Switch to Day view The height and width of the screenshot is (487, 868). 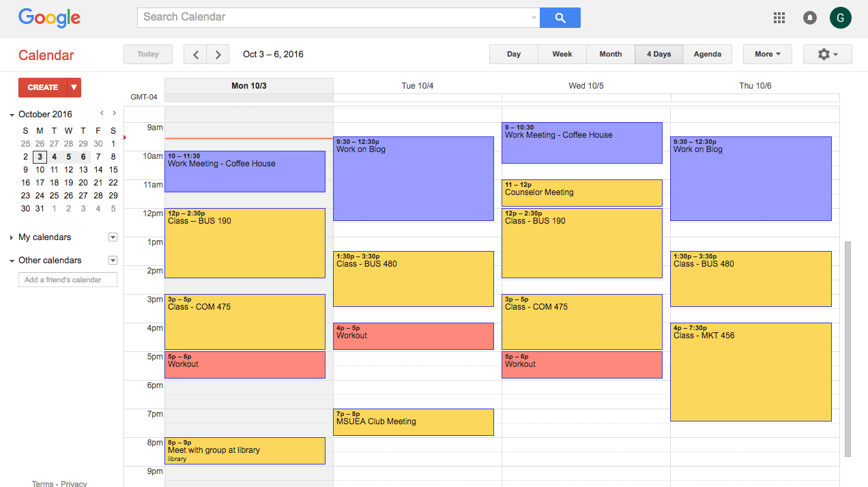pos(514,55)
